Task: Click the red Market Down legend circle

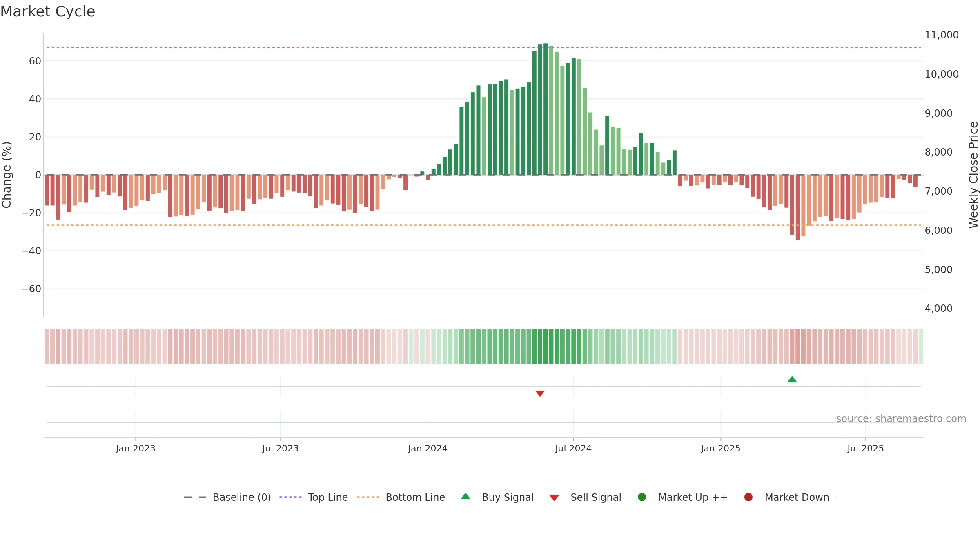Action: pos(748,497)
